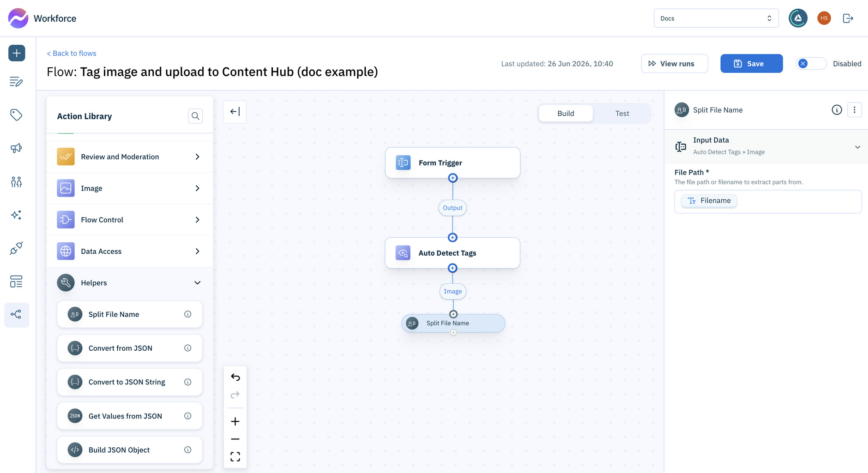This screenshot has width=868, height=473.
Task: Switch to the Build tab
Action: point(566,114)
